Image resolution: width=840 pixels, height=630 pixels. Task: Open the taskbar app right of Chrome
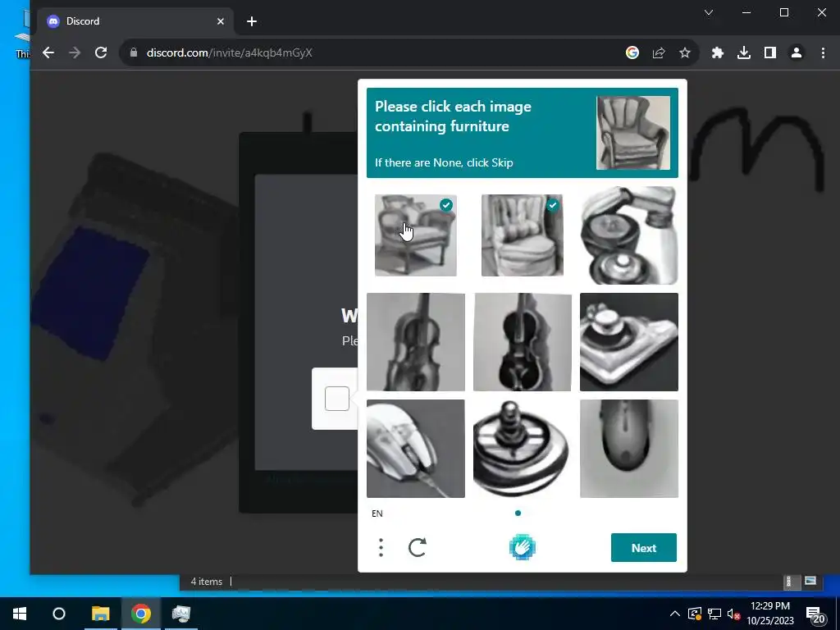click(181, 614)
